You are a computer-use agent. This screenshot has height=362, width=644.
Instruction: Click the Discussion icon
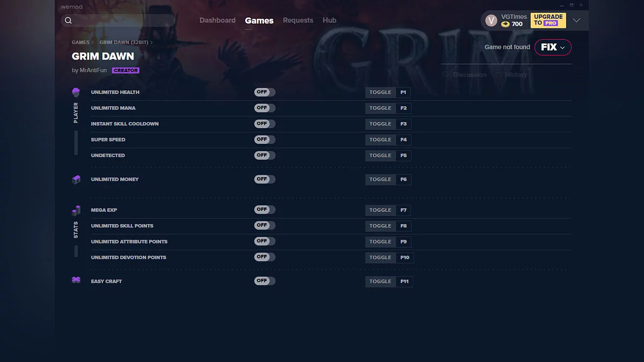pyautogui.click(x=445, y=75)
